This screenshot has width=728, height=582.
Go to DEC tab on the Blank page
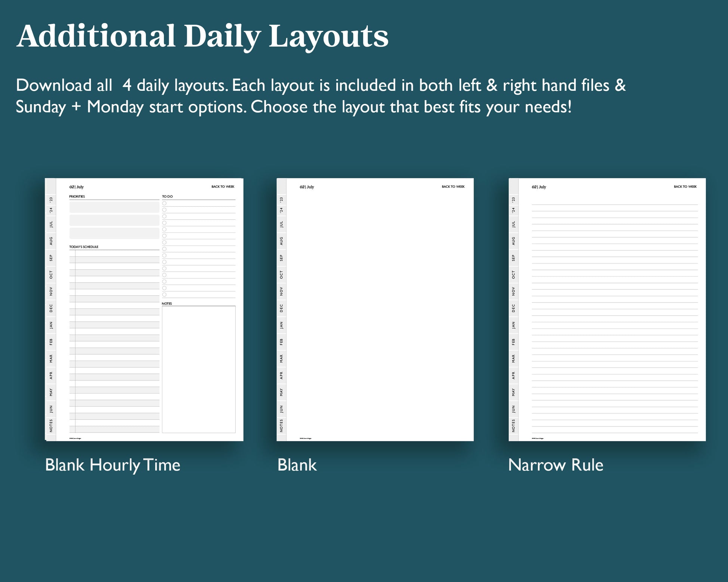click(282, 308)
